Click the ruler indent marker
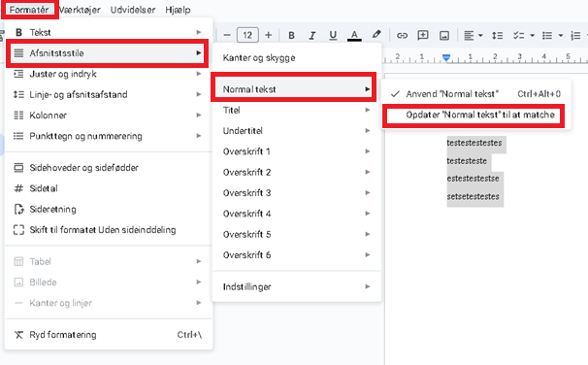Viewport: 588px width, 365px height. (x=446, y=58)
